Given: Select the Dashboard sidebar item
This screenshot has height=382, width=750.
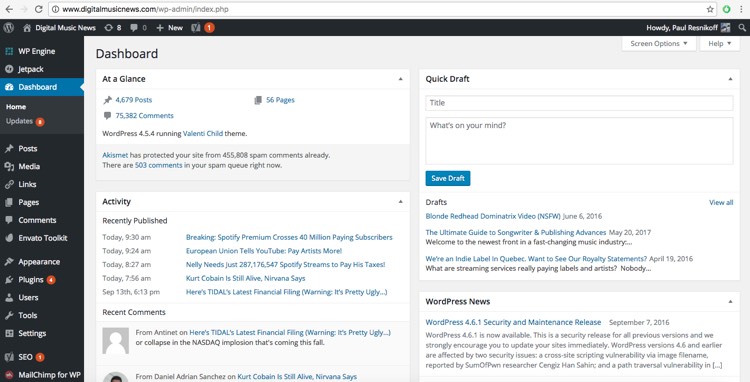Looking at the screenshot, I should 42,87.
